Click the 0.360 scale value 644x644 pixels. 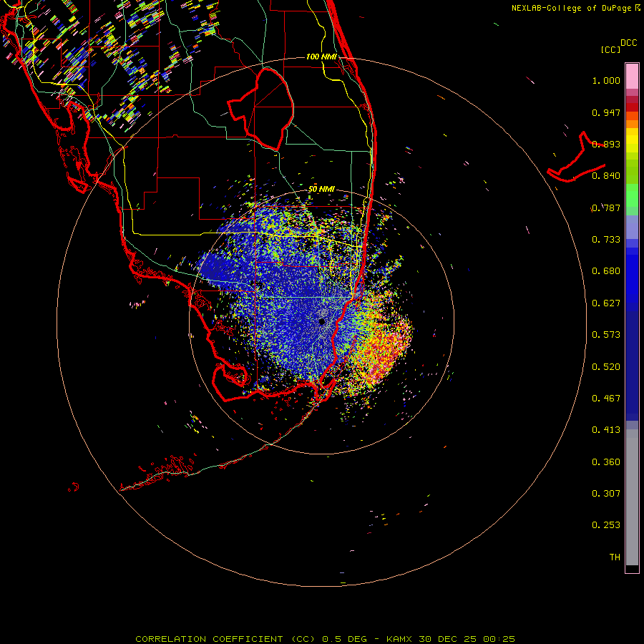(606, 462)
